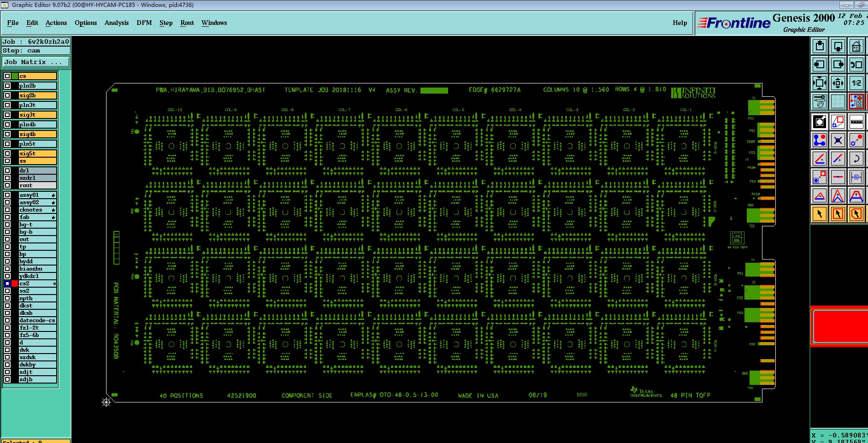Click the red color swatch of cs2 layer
Image resolution: width=868 pixels, height=443 pixels.
pos(15,284)
